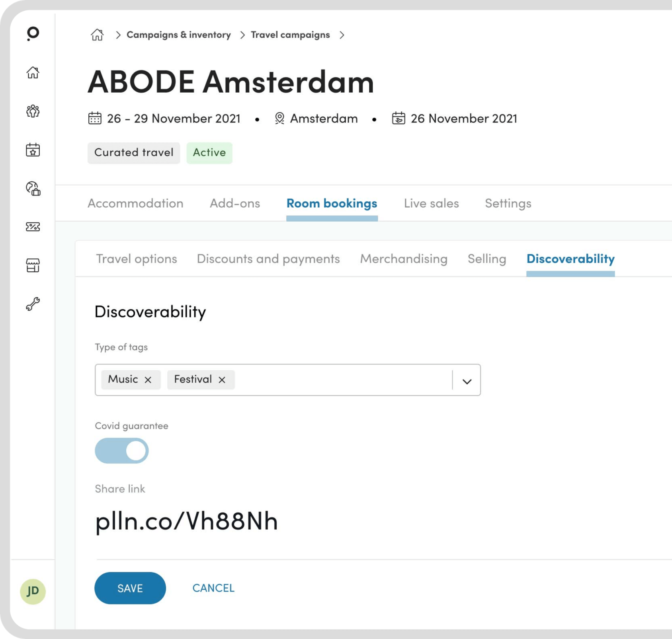Expand the Type of tags dropdown

click(467, 381)
